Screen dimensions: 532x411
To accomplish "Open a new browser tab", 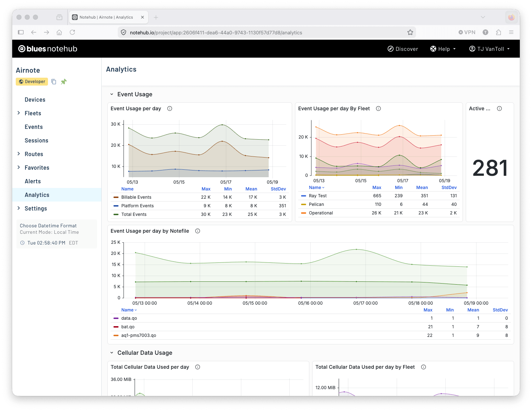I will pos(156,17).
